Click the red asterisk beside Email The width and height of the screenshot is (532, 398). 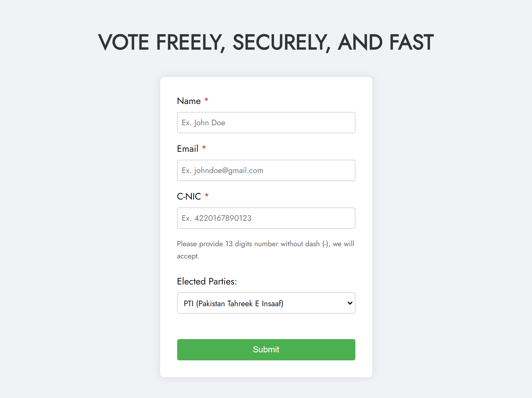(x=204, y=148)
